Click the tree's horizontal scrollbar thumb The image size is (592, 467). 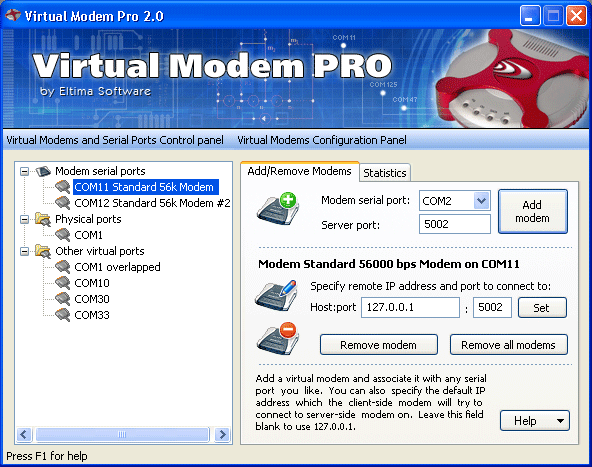point(122,435)
